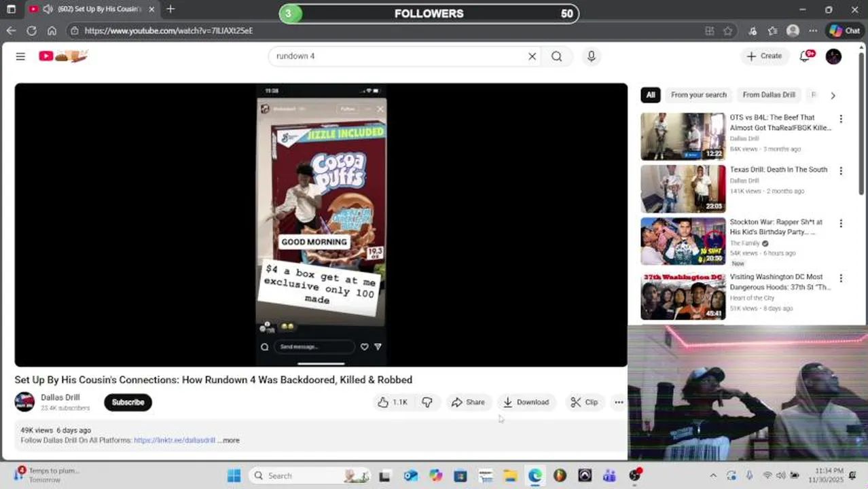Open Edge settings and more menu
Image resolution: width=868 pixels, height=489 pixels.
tap(813, 31)
